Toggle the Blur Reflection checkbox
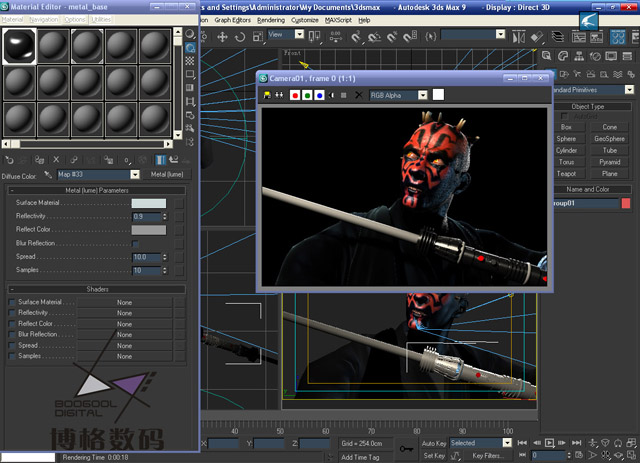Screen dimensions: 640x463 (x=134, y=243)
